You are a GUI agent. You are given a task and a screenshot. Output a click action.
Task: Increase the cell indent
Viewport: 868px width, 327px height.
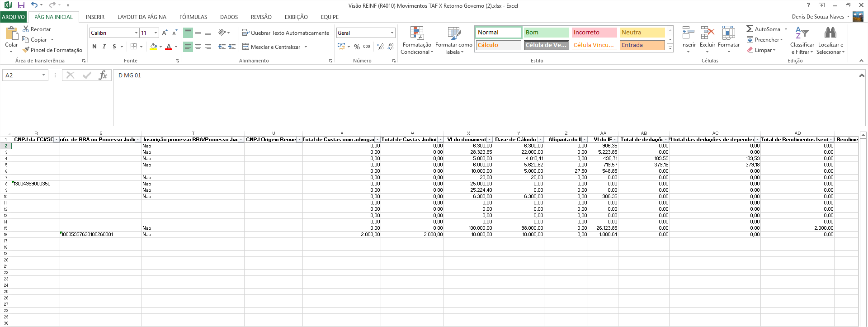[232, 47]
